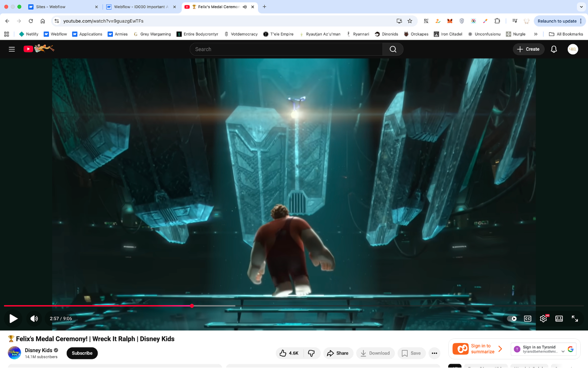588x368 pixels.
Task: Show hidden bookmarks chevron
Action: coord(536,34)
